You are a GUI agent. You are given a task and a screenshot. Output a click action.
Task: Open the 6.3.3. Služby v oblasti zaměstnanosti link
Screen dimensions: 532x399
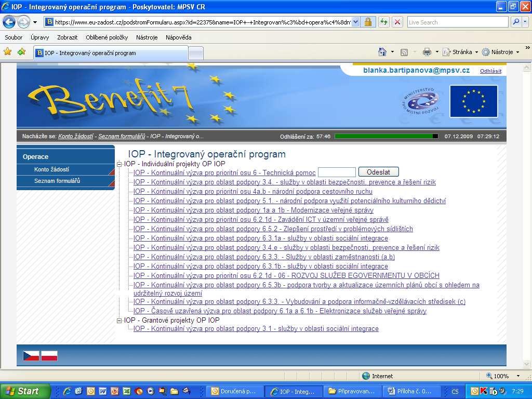(x=264, y=257)
